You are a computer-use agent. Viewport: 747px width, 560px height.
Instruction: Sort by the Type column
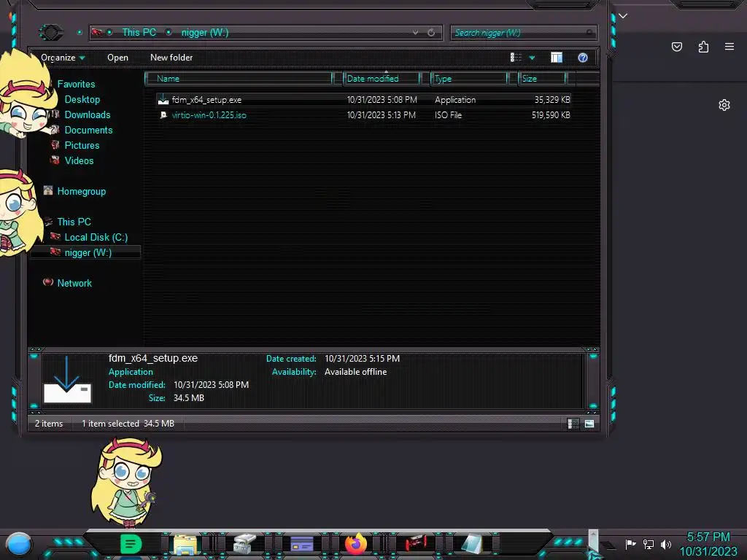pos(469,79)
